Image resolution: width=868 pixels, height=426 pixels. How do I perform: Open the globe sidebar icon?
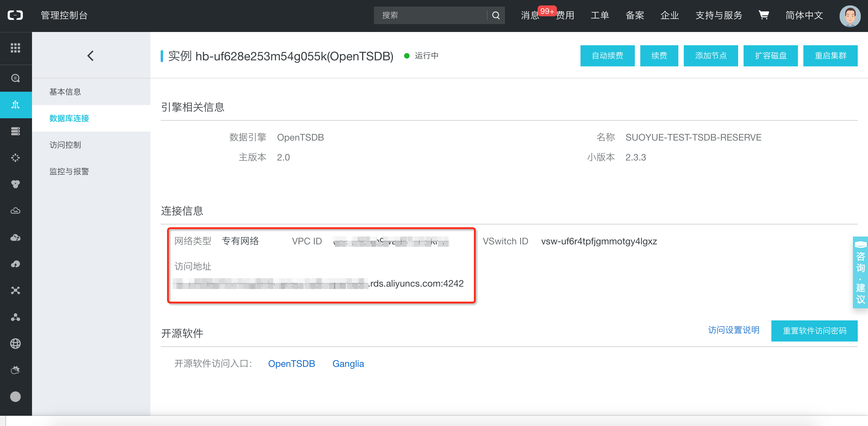tap(15, 344)
